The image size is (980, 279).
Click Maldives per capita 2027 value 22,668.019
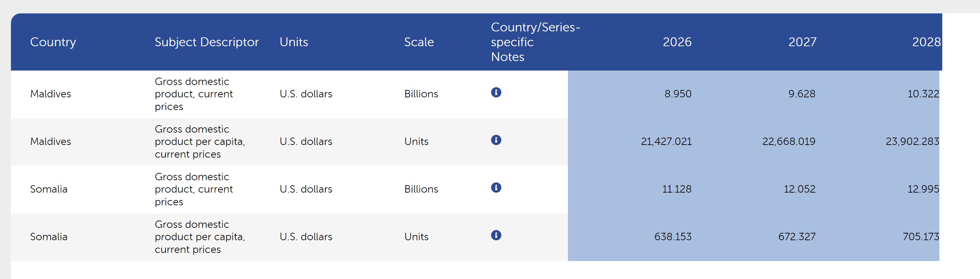click(789, 141)
